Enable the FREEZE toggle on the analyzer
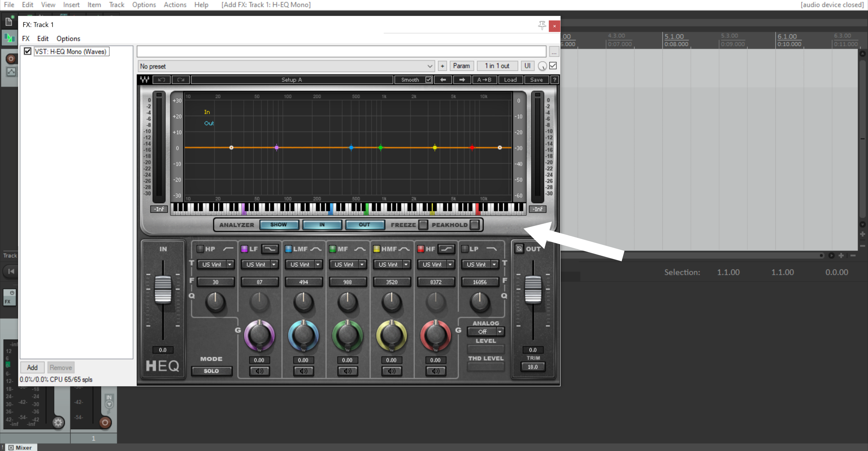 pyautogui.click(x=423, y=225)
